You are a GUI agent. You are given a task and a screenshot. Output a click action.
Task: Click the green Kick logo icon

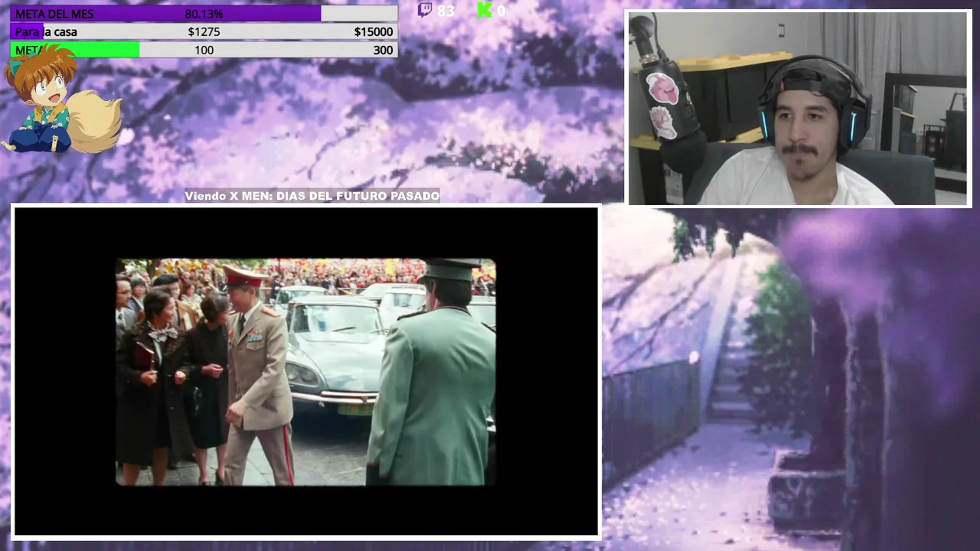pyautogui.click(x=484, y=10)
